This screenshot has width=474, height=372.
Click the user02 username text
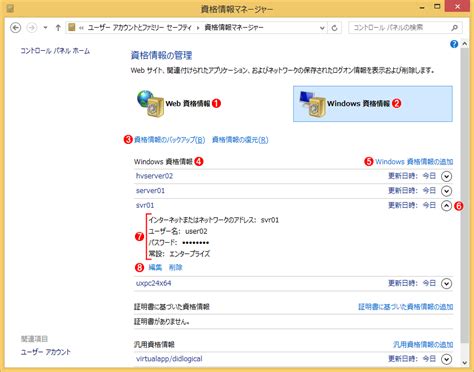coord(196,231)
